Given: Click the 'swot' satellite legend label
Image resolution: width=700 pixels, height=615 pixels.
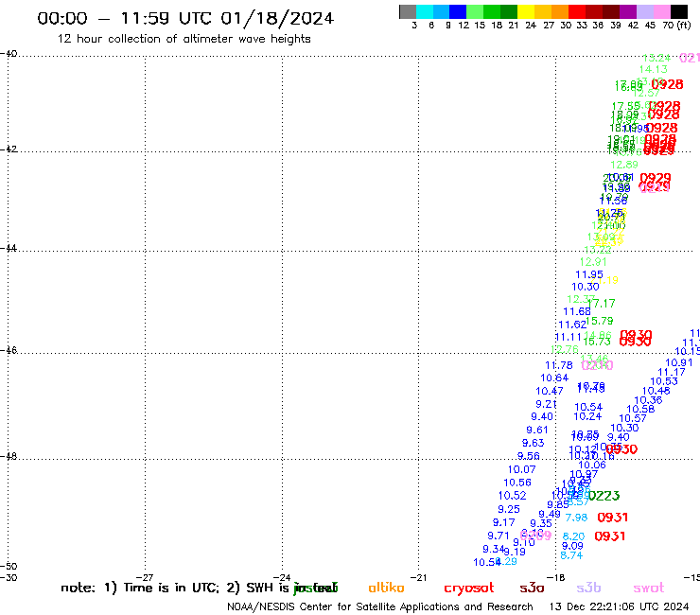Looking at the screenshot, I should click(x=649, y=588).
